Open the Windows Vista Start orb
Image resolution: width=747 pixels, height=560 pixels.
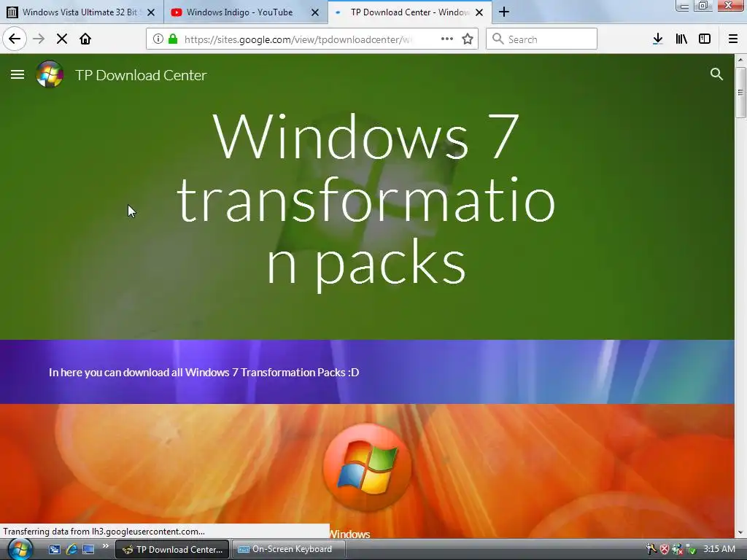click(x=20, y=549)
